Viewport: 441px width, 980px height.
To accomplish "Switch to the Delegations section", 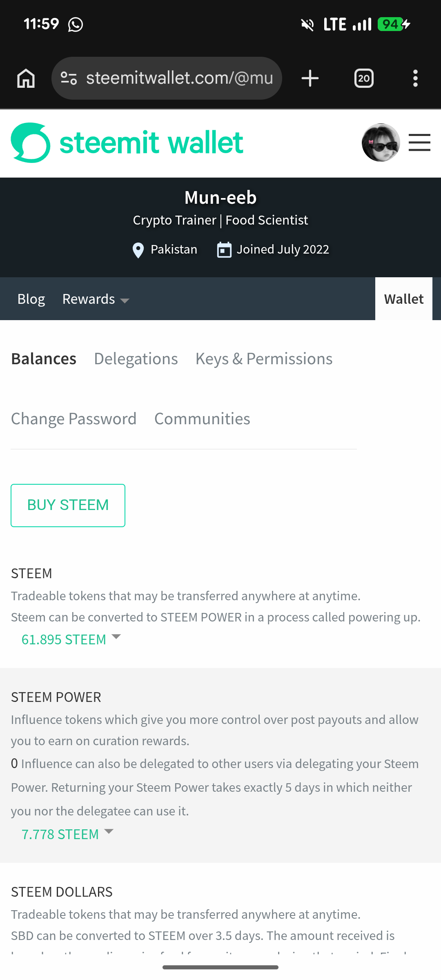I will pyautogui.click(x=136, y=359).
